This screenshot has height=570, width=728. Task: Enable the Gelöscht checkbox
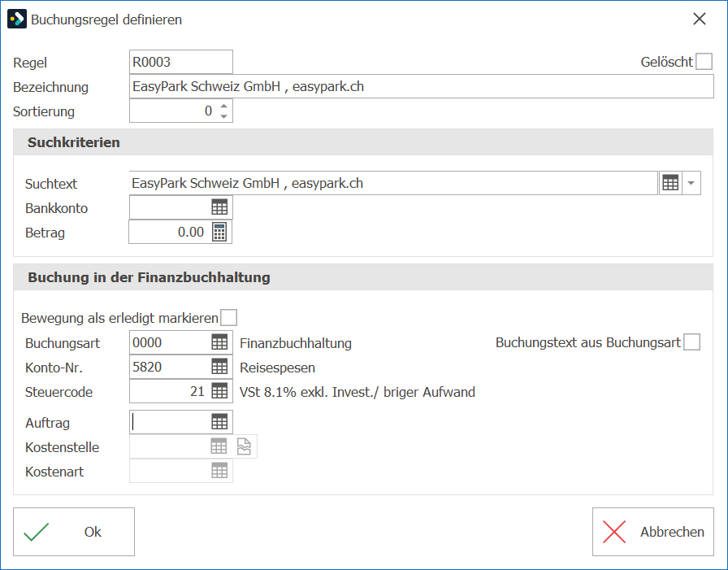tap(704, 61)
